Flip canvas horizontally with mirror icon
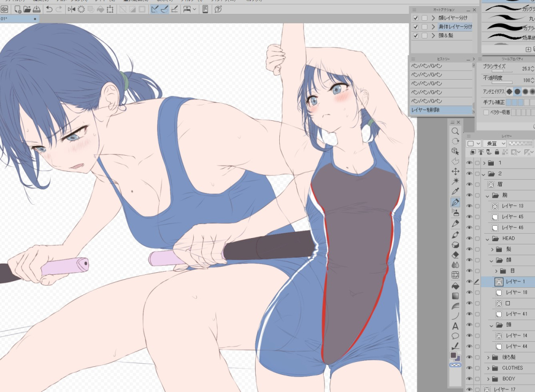The width and height of the screenshot is (535, 392). click(x=71, y=9)
